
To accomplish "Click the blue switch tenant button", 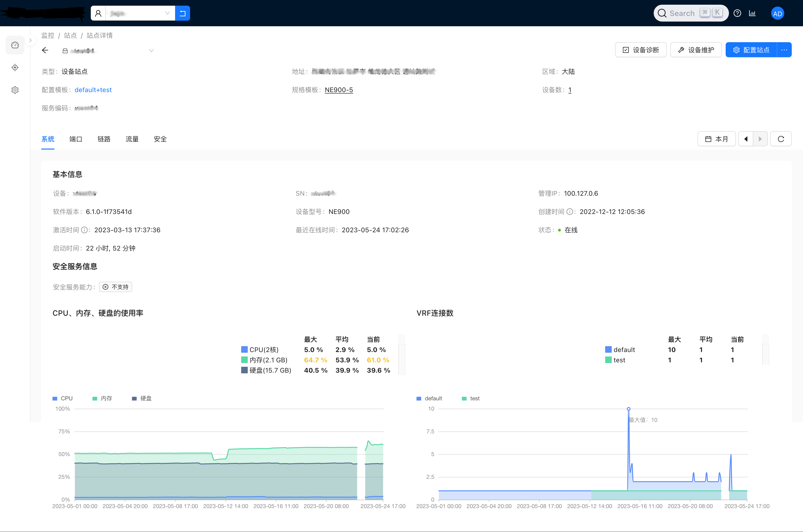I will point(183,13).
